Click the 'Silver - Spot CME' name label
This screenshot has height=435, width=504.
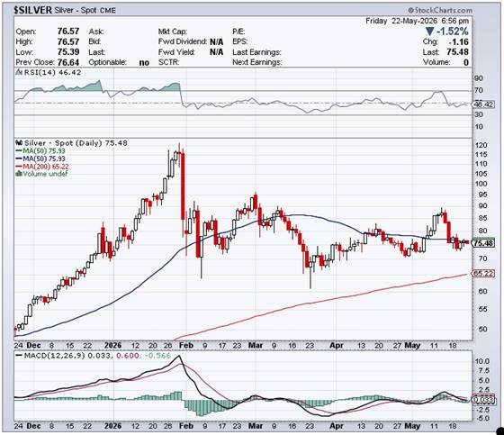pos(85,10)
